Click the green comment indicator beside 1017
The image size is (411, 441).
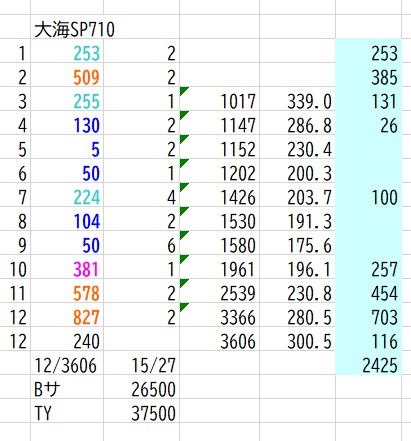coord(184,91)
